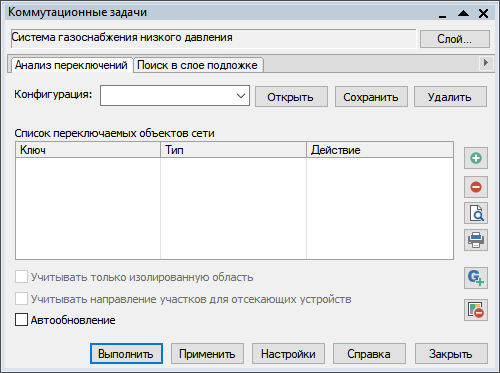Click the Выполнить button
This screenshot has width=500, height=373.
click(x=126, y=354)
